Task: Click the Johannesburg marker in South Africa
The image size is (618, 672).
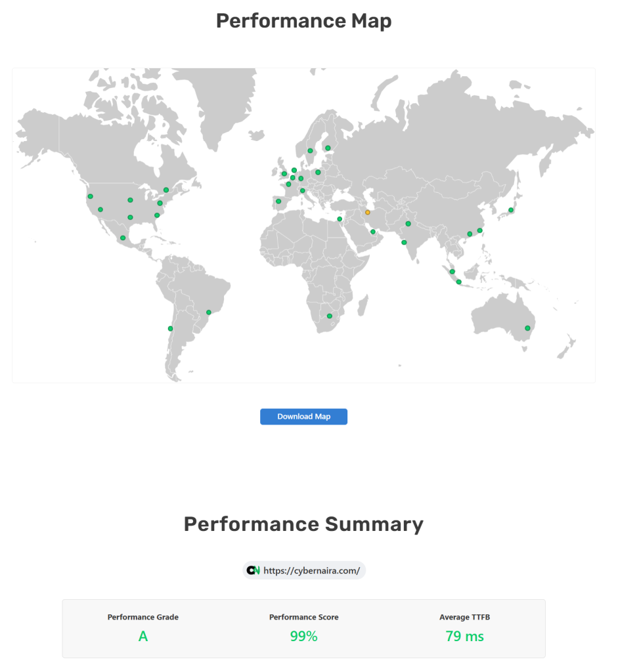Action: (x=329, y=315)
